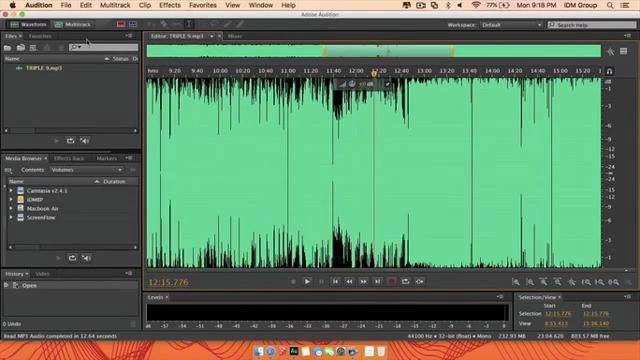Expand the Camtasia v2.4.1 volume
This screenshot has height=360, width=640.
point(11,191)
